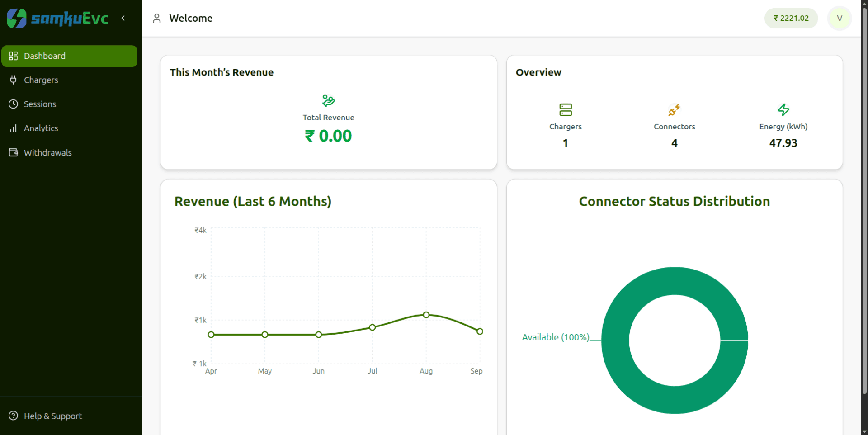
Task: Click the Chargers server icon in Overview
Action: point(566,110)
